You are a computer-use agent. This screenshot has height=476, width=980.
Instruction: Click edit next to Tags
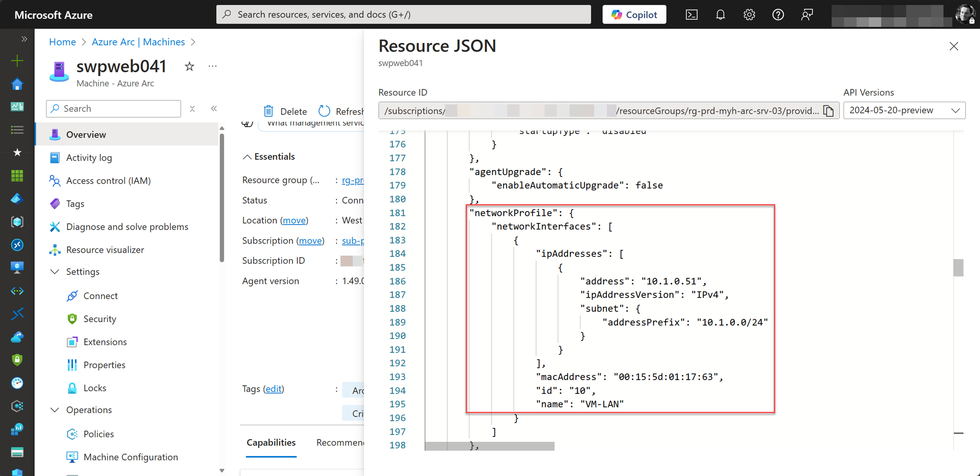[x=274, y=389]
